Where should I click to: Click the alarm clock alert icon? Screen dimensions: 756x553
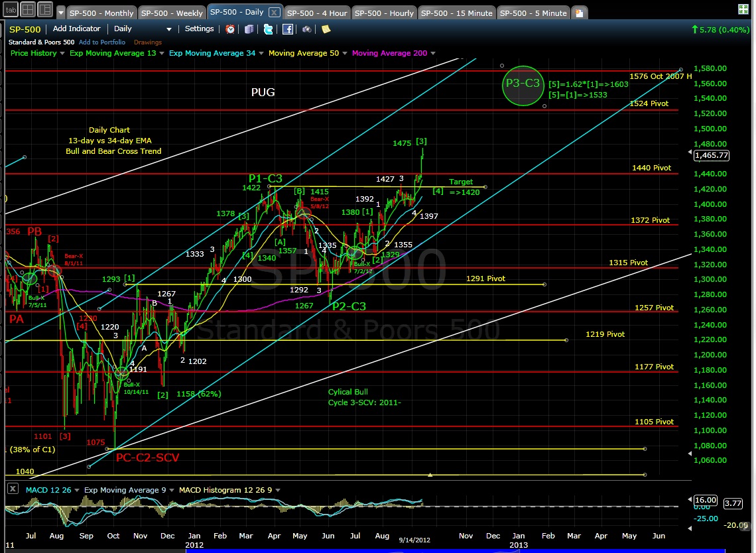click(x=230, y=29)
